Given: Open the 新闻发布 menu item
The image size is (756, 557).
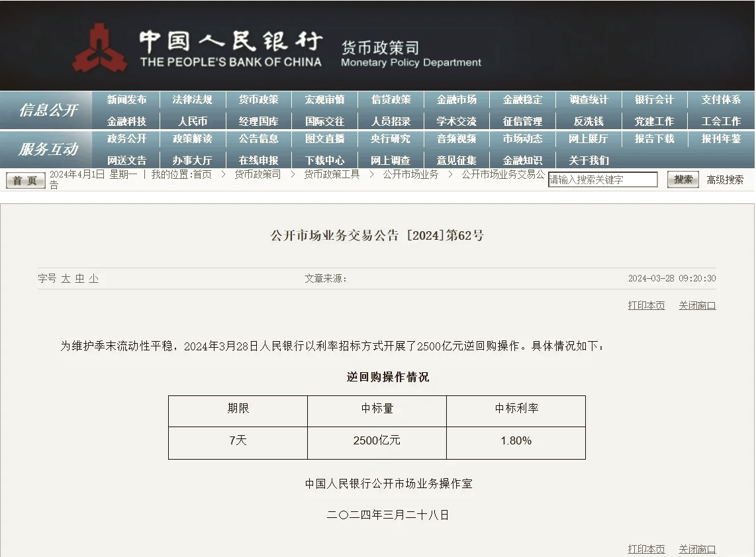Looking at the screenshot, I should 126,100.
